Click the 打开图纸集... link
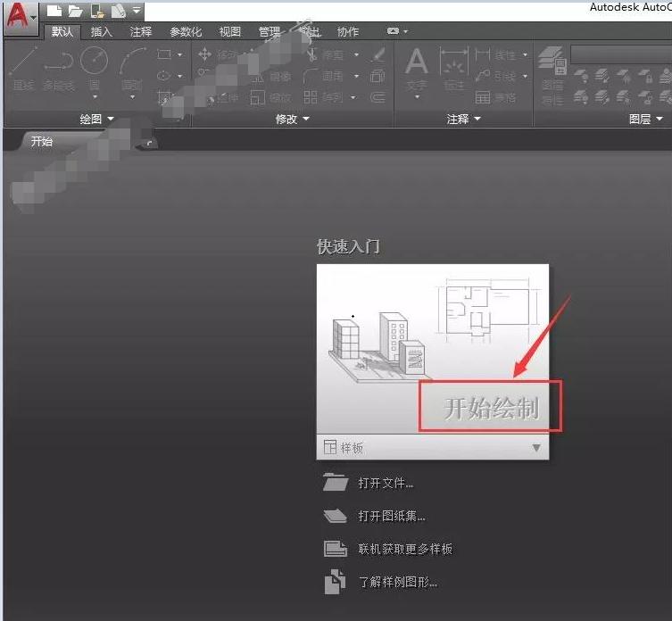Image resolution: width=672 pixels, height=621 pixels. point(392,516)
